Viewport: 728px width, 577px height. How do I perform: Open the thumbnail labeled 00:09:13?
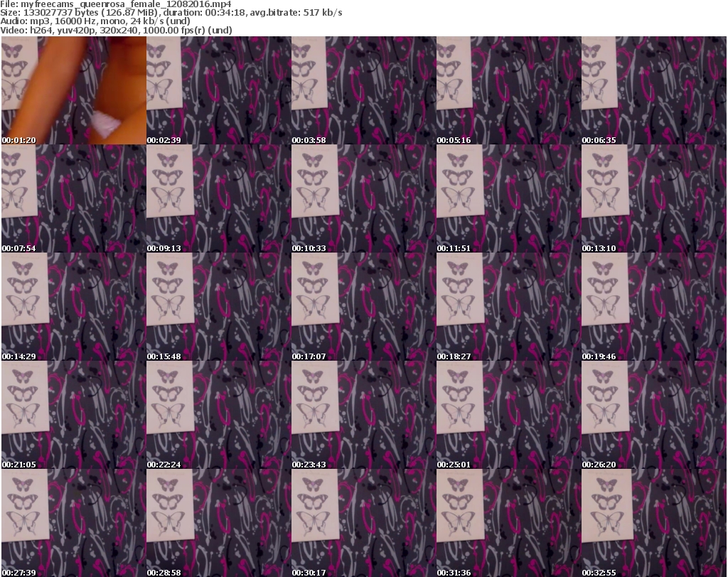click(x=219, y=198)
